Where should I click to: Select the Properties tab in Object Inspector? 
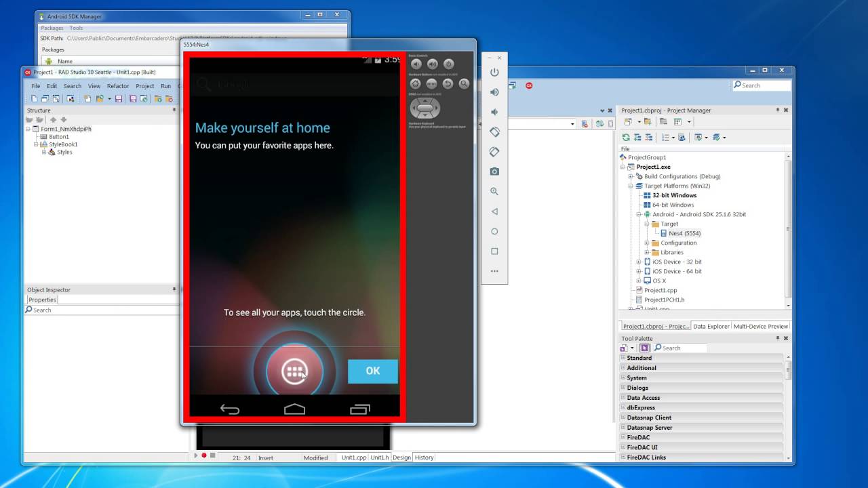[42, 300]
